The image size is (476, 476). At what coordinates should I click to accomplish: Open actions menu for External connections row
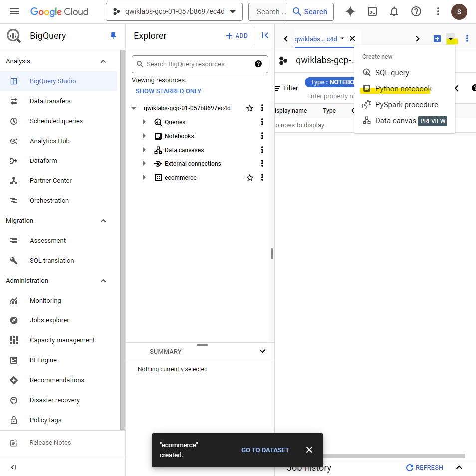point(262,164)
